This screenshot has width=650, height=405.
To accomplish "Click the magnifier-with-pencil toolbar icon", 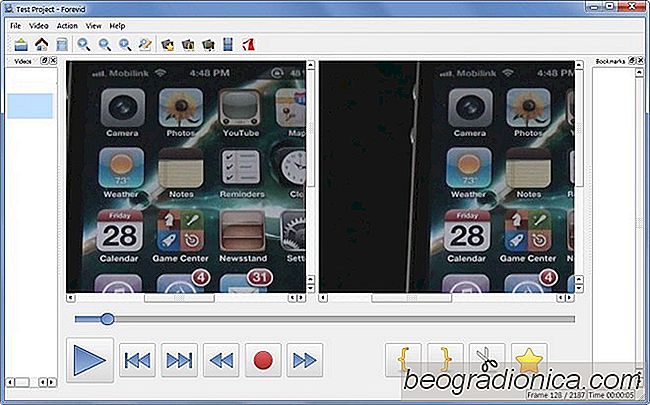I will (x=145, y=44).
